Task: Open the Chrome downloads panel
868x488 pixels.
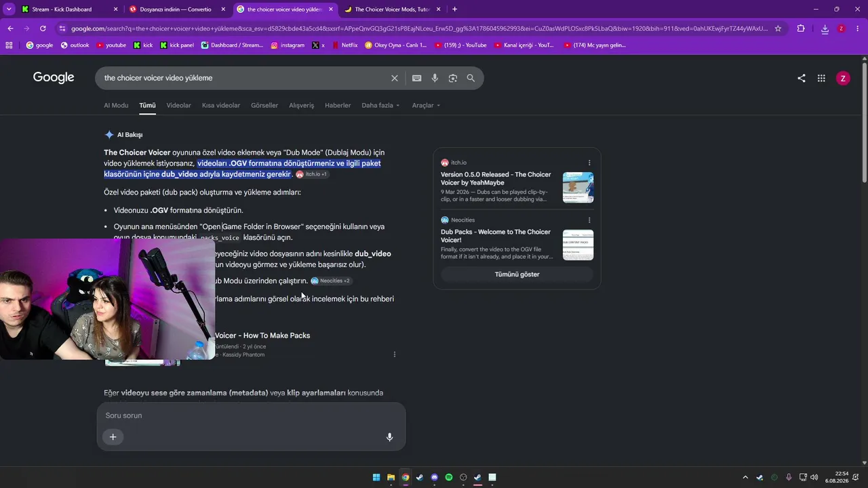Action: [x=825, y=28]
